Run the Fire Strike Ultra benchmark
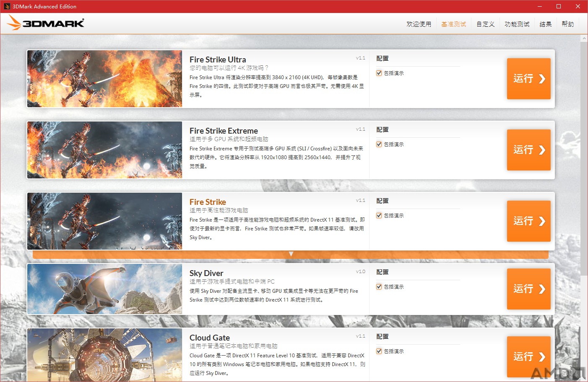The image size is (588, 382). [x=528, y=79]
